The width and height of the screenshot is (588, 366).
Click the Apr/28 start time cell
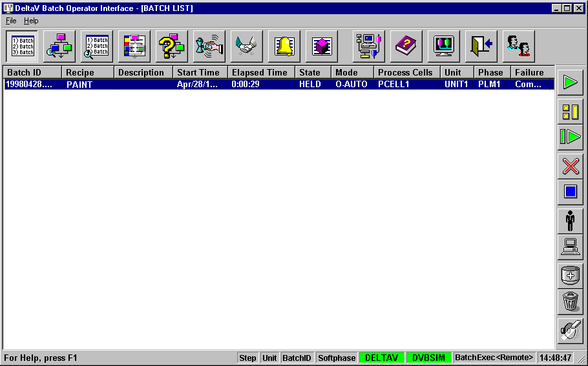pos(197,85)
